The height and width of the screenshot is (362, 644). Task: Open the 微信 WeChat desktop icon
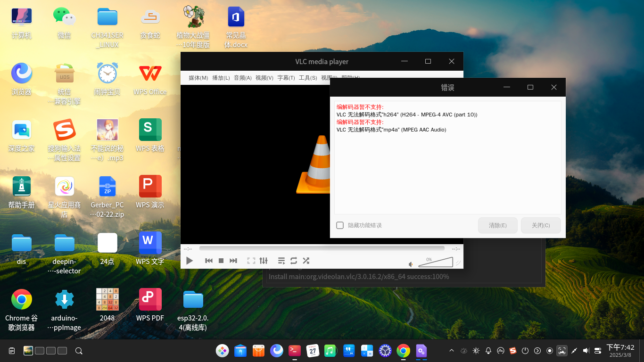[x=65, y=23]
